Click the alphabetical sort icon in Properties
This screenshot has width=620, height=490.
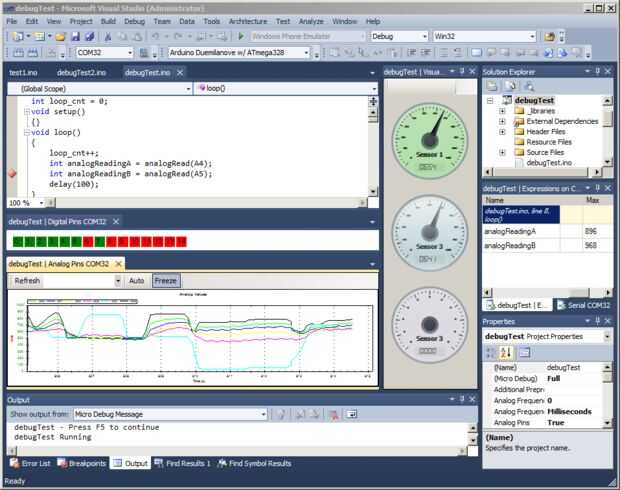pyautogui.click(x=507, y=352)
